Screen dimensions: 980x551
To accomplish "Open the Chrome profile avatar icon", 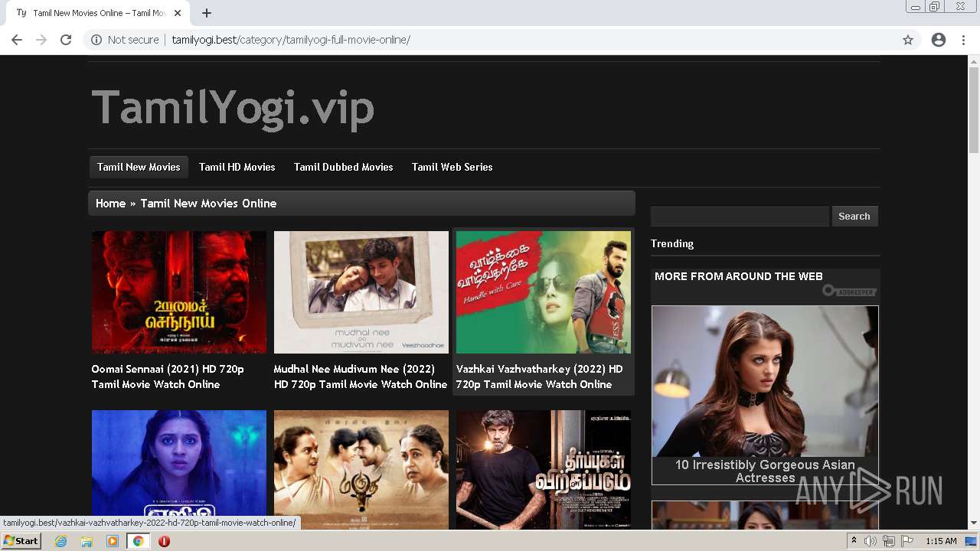I will point(939,40).
